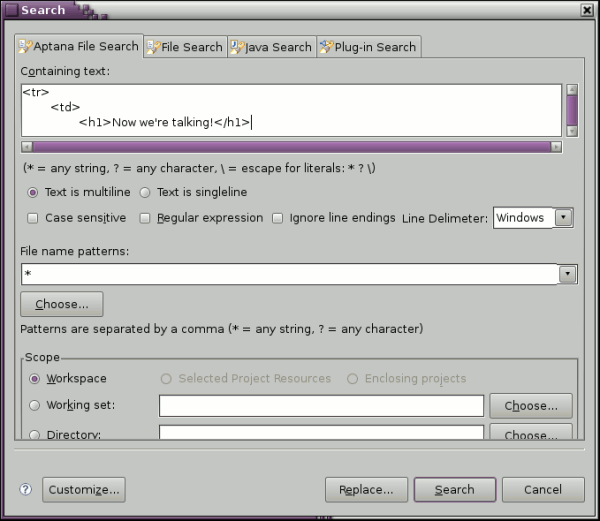Switch to File Search tab
Image resolution: width=600 pixels, height=521 pixels.
(x=185, y=47)
